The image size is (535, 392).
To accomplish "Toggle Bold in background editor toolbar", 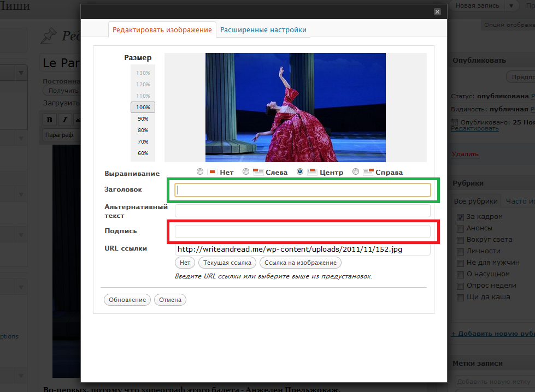I will pyautogui.click(x=50, y=120).
